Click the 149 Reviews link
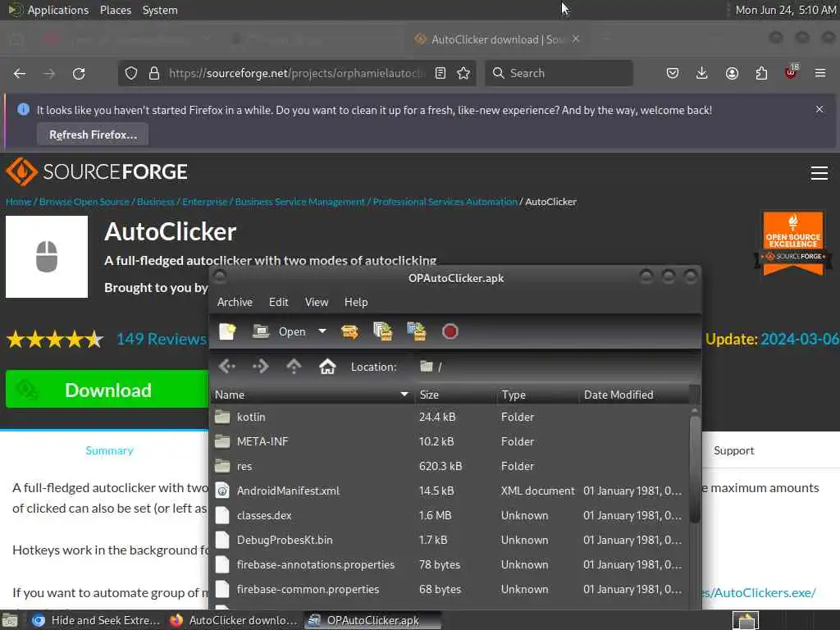 [162, 339]
